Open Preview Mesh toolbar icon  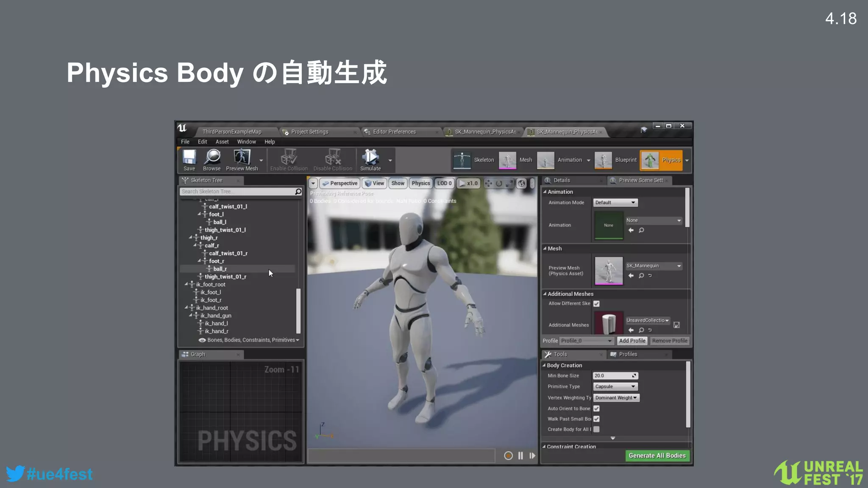click(242, 160)
